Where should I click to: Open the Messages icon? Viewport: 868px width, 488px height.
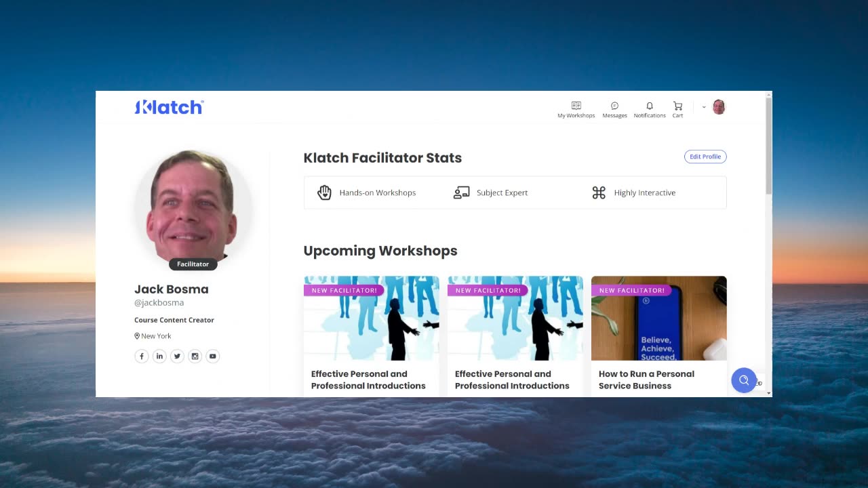614,110
